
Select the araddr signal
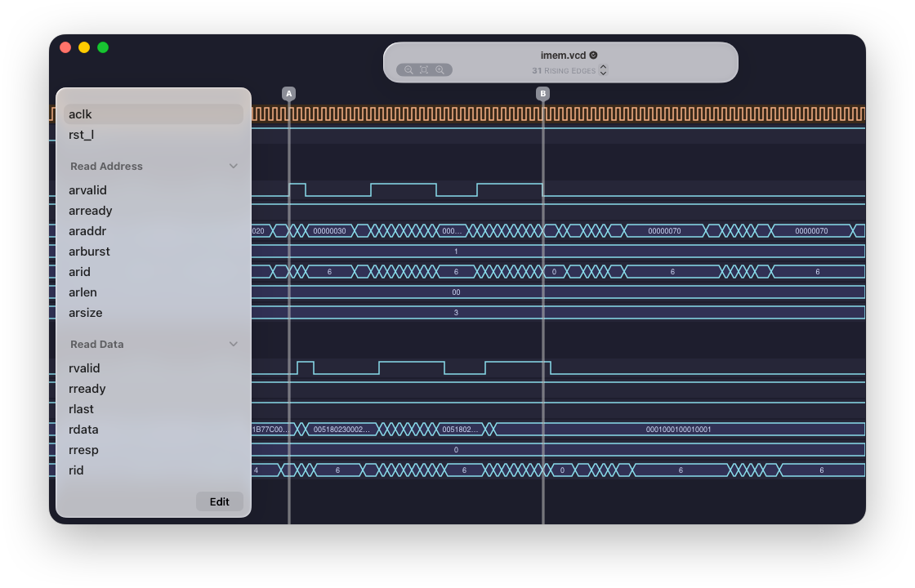(x=154, y=231)
